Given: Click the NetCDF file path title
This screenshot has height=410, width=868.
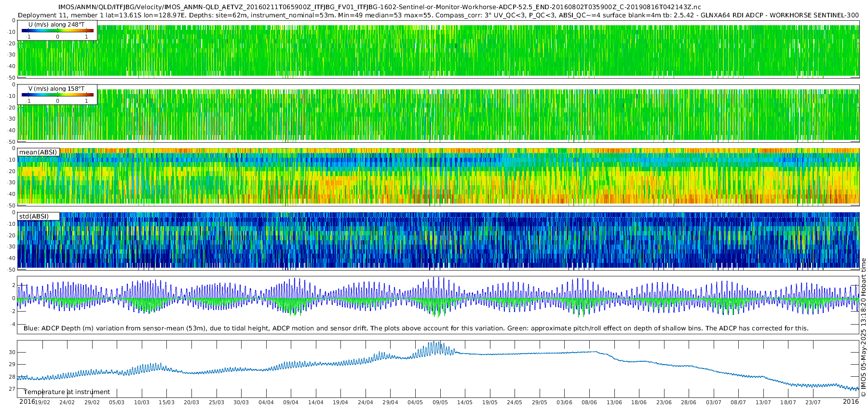Looking at the screenshot, I should point(380,7).
